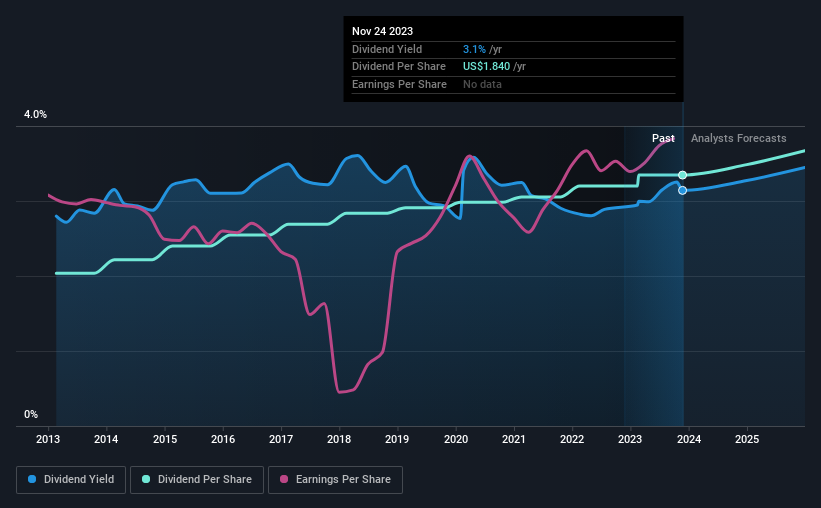The image size is (821, 508).
Task: Click the 2019 x-axis label
Action: (397, 439)
